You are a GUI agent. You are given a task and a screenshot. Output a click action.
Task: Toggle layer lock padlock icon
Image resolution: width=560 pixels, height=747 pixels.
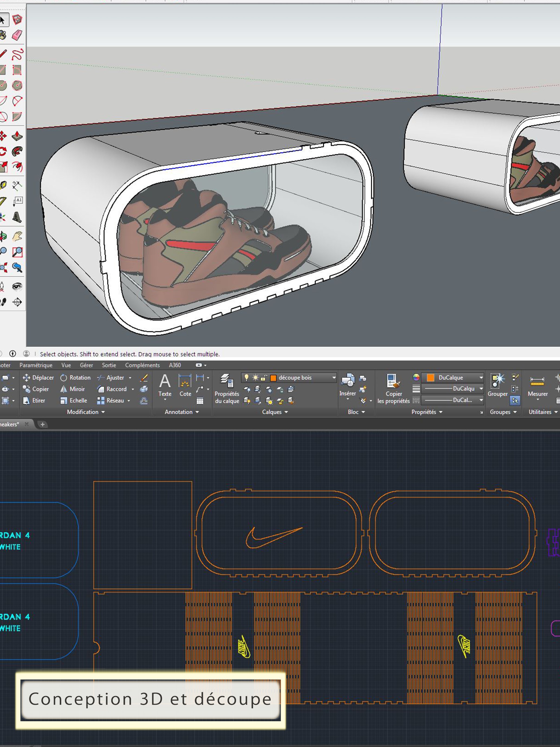264,377
